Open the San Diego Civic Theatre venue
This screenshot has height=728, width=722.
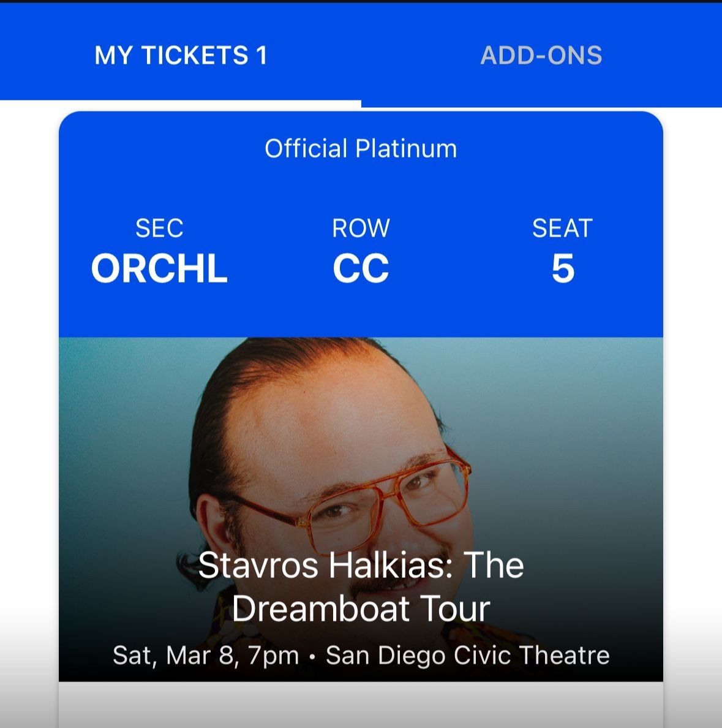(467, 655)
